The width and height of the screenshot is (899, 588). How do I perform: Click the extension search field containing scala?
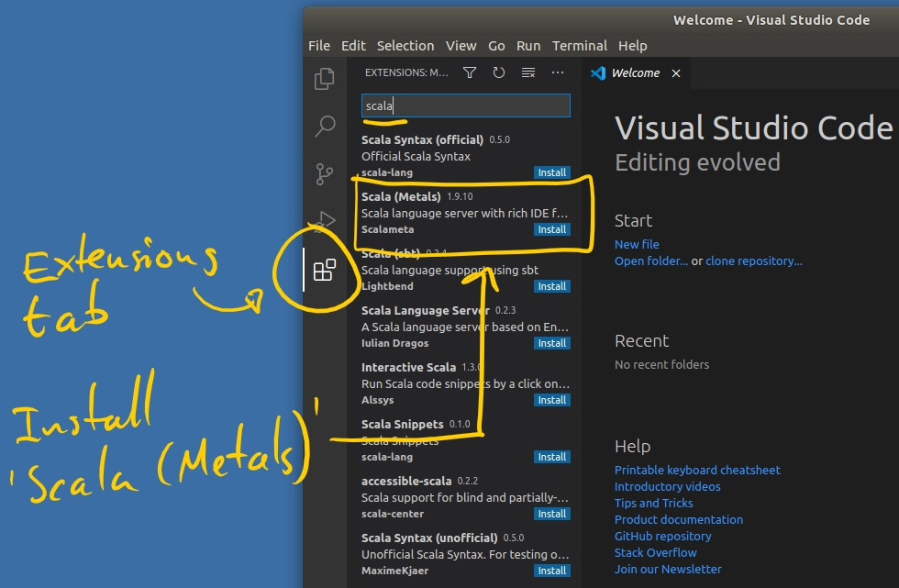(x=465, y=105)
